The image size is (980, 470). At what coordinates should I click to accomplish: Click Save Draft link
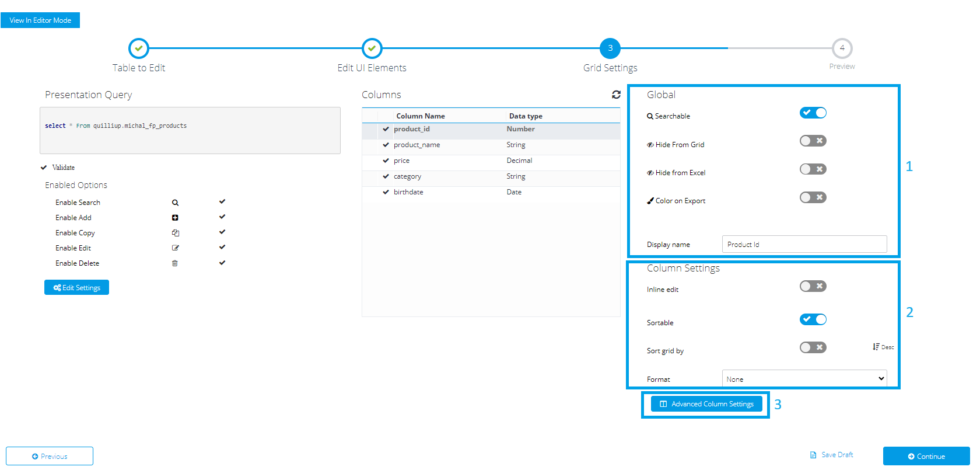[832, 455]
